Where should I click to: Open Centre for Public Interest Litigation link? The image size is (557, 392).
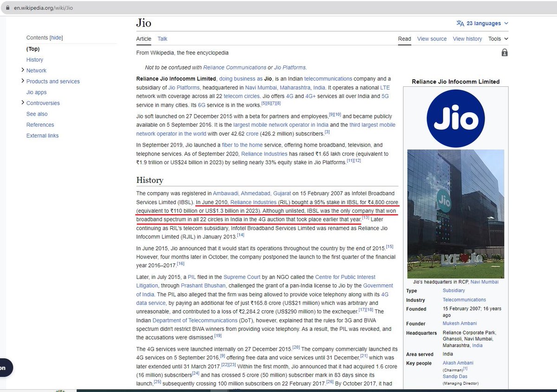point(345,277)
